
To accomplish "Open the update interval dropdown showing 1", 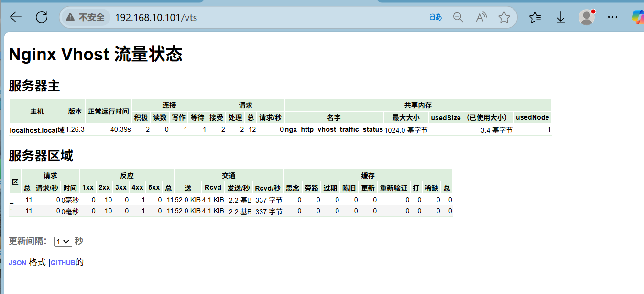I will pyautogui.click(x=63, y=241).
